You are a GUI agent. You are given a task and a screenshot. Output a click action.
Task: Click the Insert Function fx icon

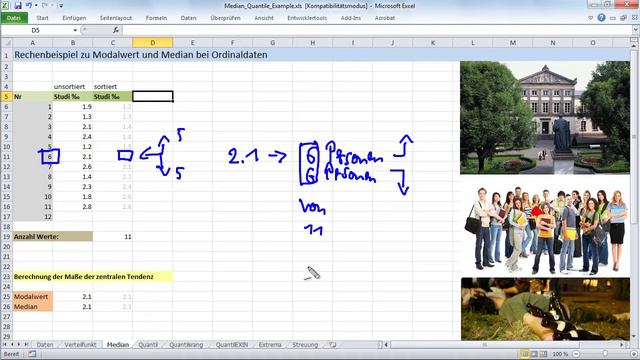coord(116,30)
